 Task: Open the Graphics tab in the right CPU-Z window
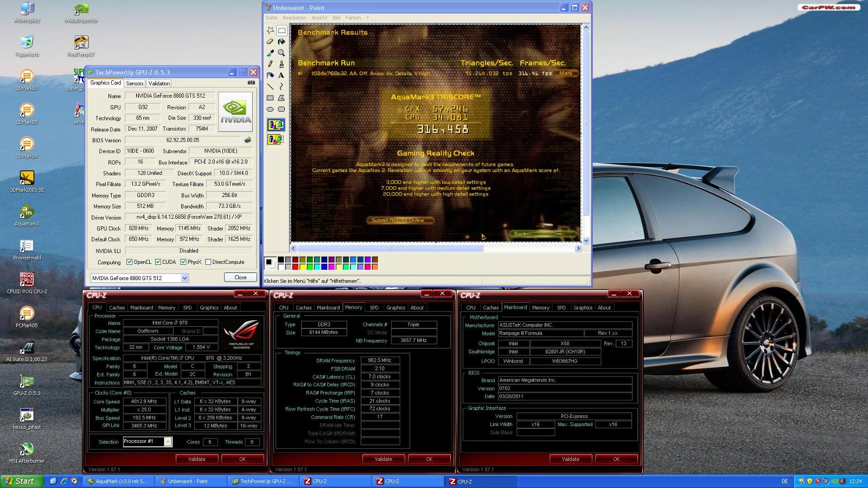583,308
